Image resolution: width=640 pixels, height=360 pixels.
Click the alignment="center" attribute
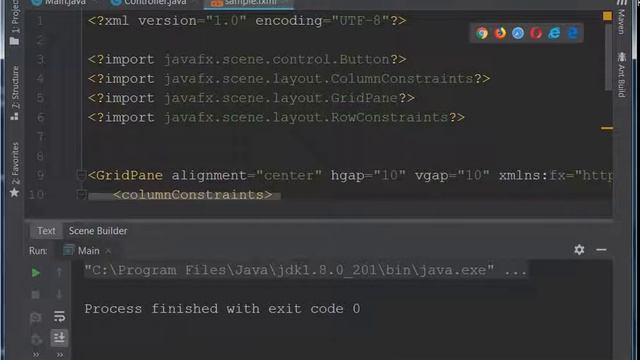pyautogui.click(x=247, y=176)
